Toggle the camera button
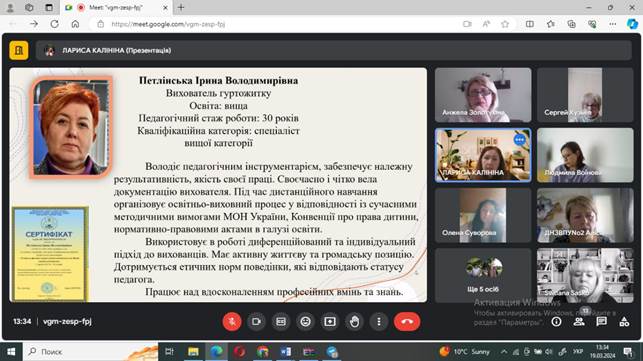 pos(256,322)
